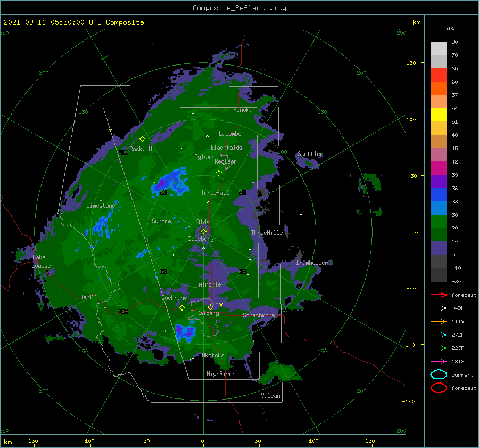The image size is (479, 448).
Task: Click the green swatch between 30 and 20 dBZ
Action: (x=439, y=222)
